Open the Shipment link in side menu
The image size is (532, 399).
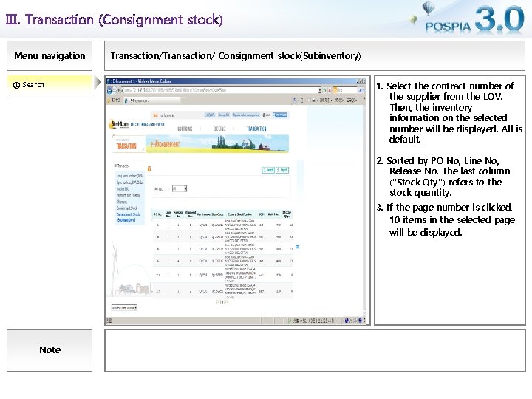pyautogui.click(x=122, y=202)
